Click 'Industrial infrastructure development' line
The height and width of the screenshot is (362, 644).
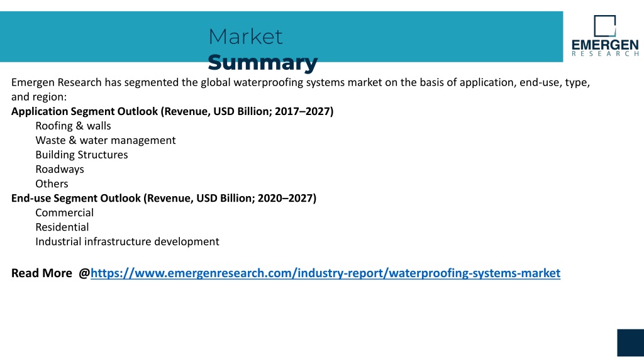point(127,242)
